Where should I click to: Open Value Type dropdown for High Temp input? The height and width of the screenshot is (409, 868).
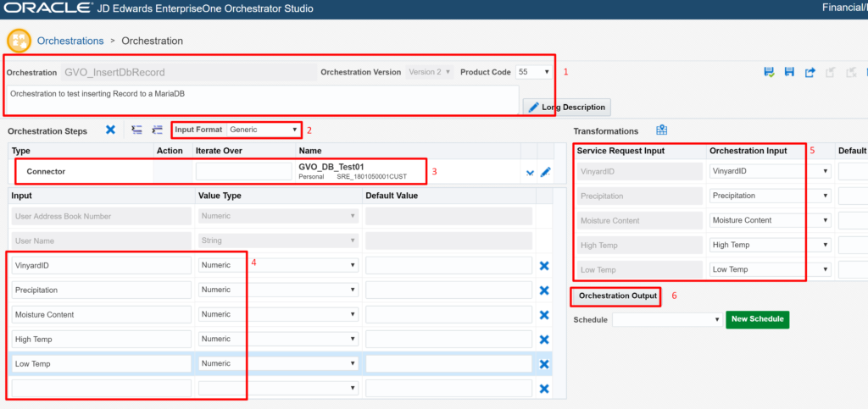[278, 339]
